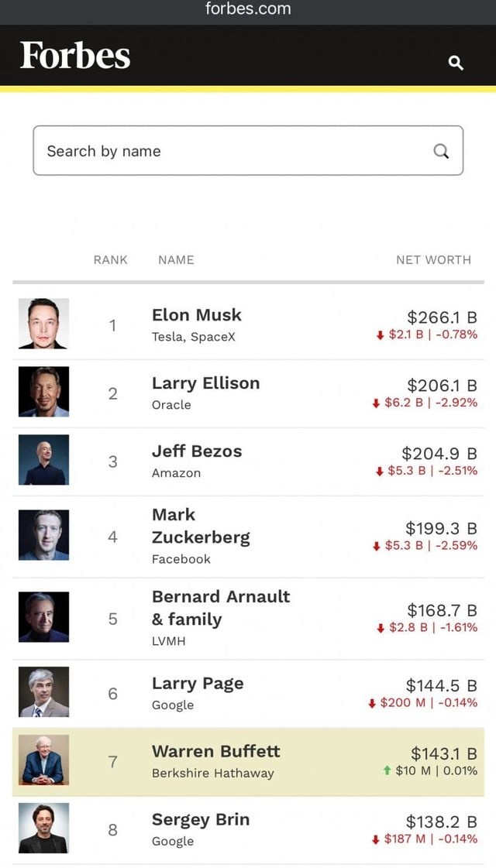496x868 pixels.
Task: Click Sergey Brin's portrait thumbnail
Action: click(x=43, y=829)
